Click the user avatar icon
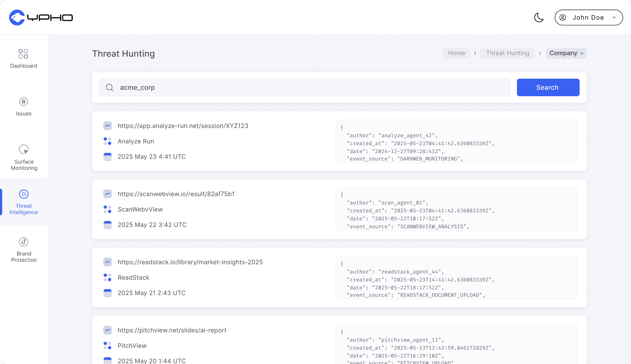 click(562, 18)
